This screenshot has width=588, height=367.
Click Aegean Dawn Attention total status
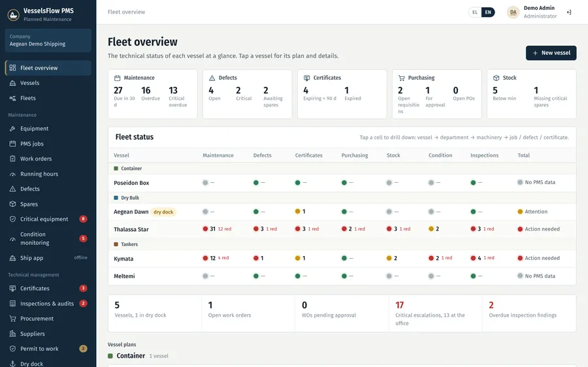tap(532, 212)
